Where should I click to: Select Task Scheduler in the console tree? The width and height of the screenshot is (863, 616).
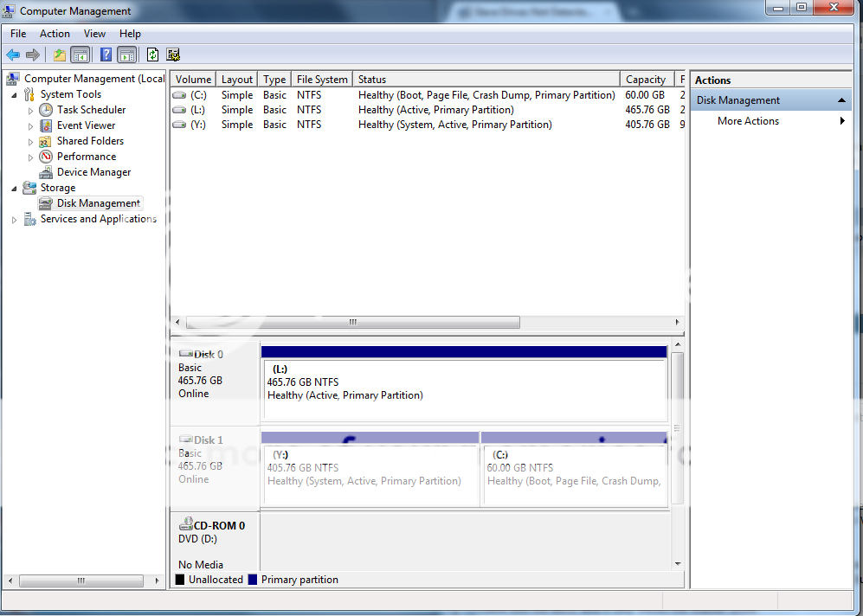(x=91, y=110)
